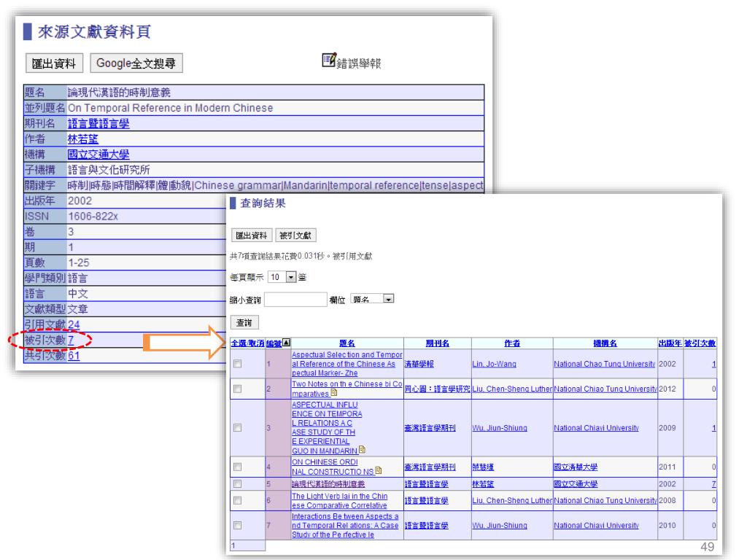Open author link Lin, Jo-Wang
Viewport: 747px width, 560px height.
pos(494,364)
